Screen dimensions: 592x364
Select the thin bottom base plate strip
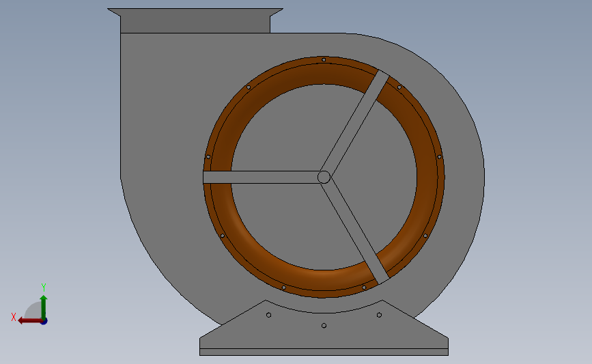tap(324, 352)
